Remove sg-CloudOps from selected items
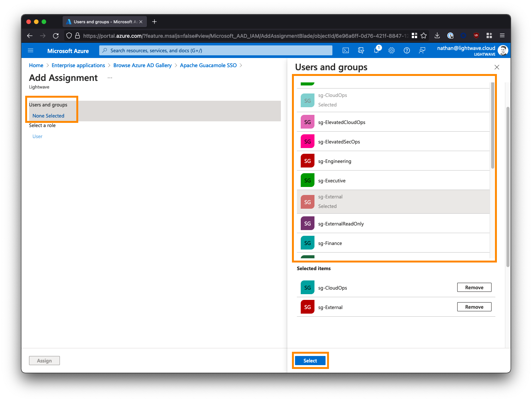 point(474,287)
